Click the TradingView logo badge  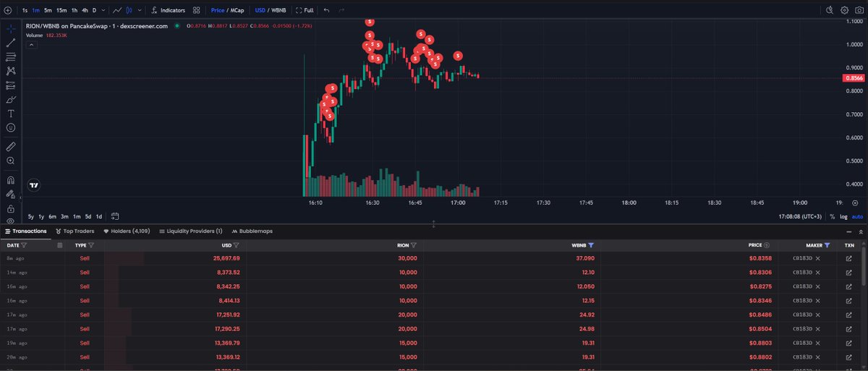(33, 186)
